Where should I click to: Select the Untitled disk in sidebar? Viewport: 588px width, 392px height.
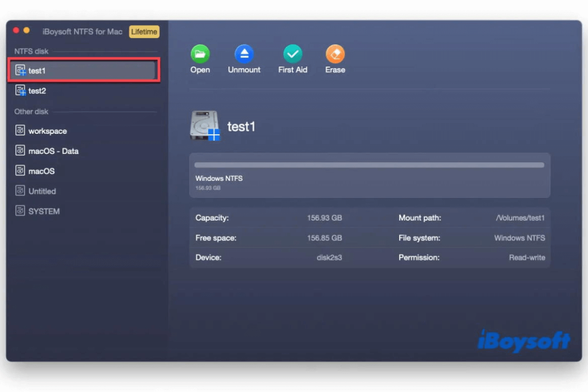pos(42,191)
